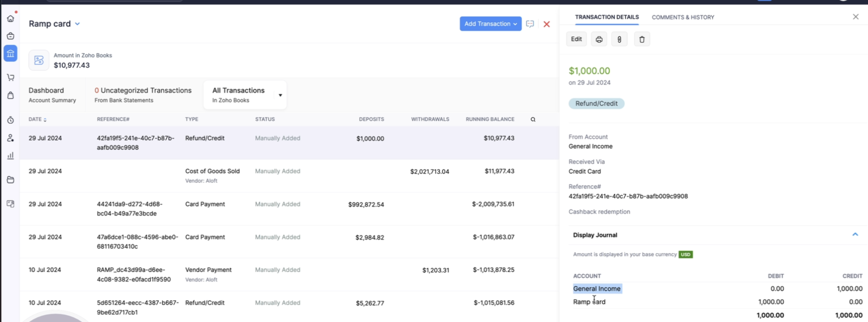Click the Reference# value in details panel
This screenshot has height=322, width=868.
(628, 196)
